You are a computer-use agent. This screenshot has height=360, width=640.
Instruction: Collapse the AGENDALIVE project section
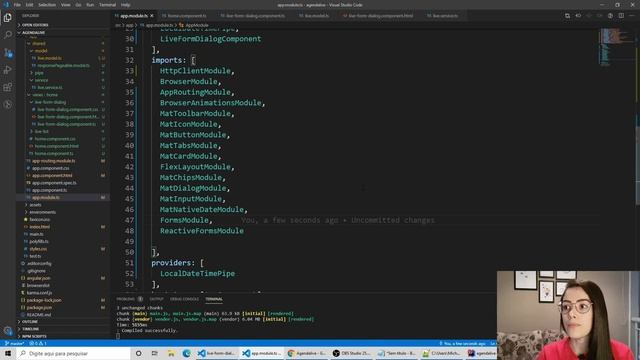[63, 32]
